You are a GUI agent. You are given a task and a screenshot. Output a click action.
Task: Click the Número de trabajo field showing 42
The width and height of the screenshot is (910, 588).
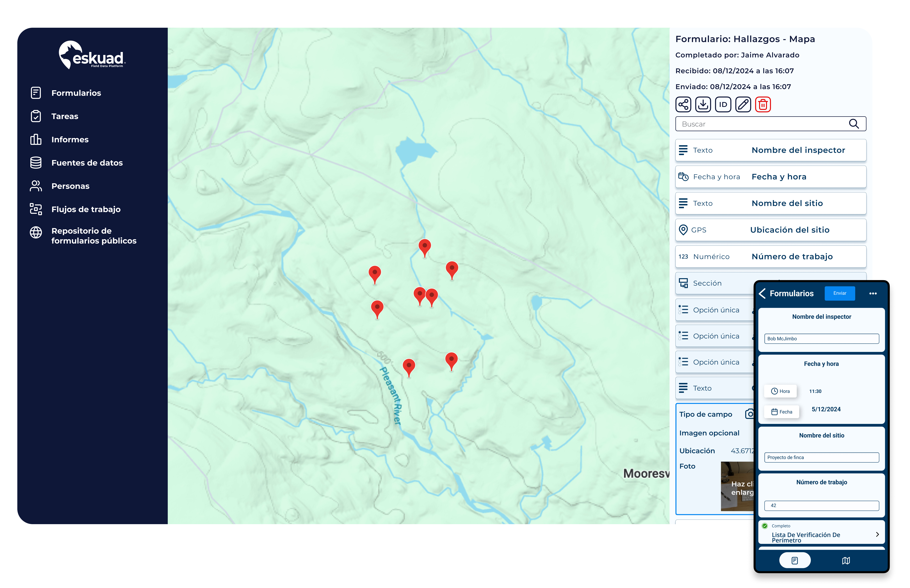click(821, 505)
